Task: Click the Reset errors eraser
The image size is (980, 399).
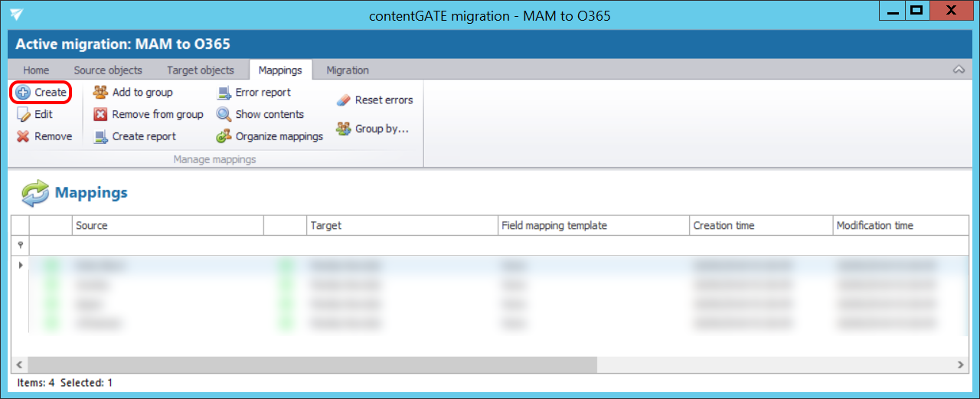Action: 343,100
